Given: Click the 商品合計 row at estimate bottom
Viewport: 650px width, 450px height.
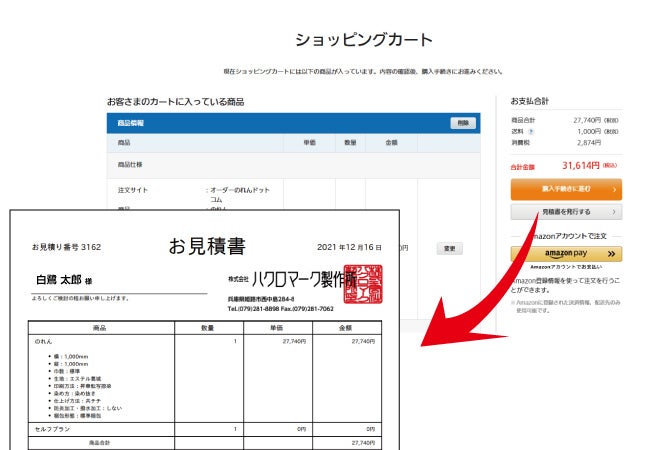Looking at the screenshot, I should (205, 443).
